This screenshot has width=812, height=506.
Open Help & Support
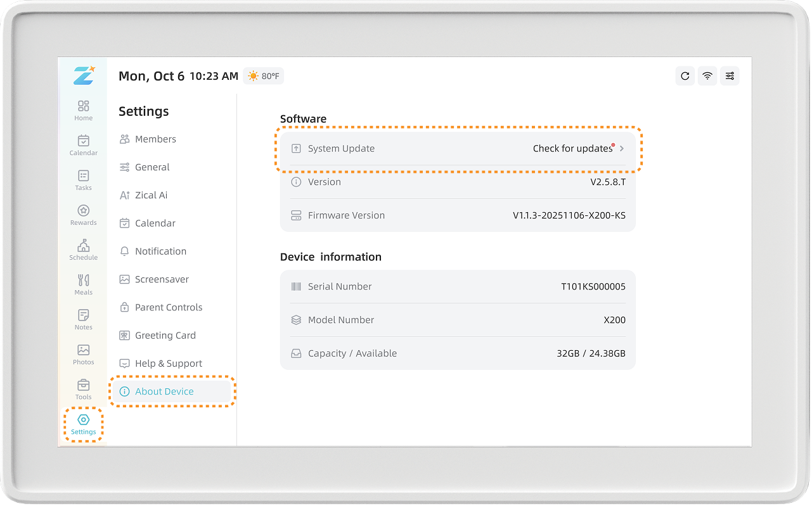161,364
